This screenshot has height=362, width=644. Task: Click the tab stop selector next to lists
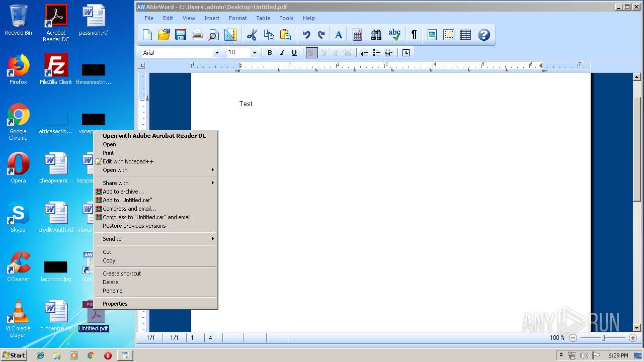[406, 53]
